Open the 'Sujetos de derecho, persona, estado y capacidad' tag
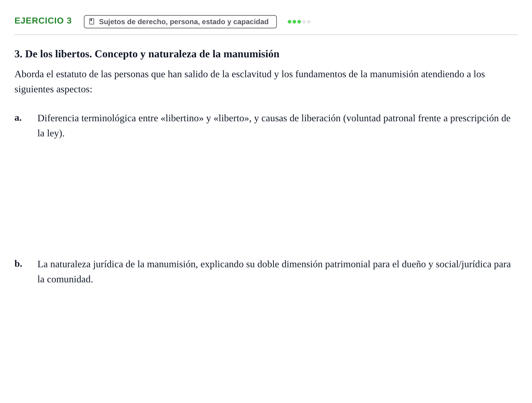Image resolution: width=532 pixels, height=403 pixels. (180, 22)
